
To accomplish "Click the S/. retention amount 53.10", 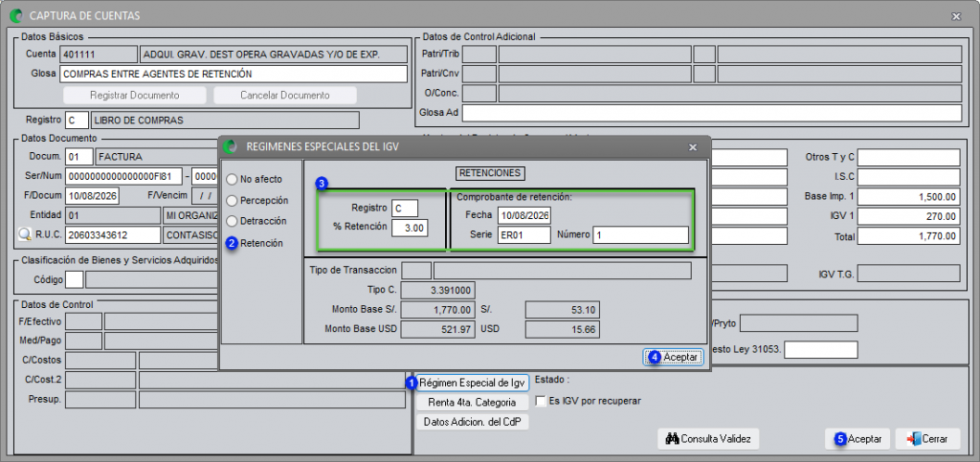I will pyautogui.click(x=563, y=310).
